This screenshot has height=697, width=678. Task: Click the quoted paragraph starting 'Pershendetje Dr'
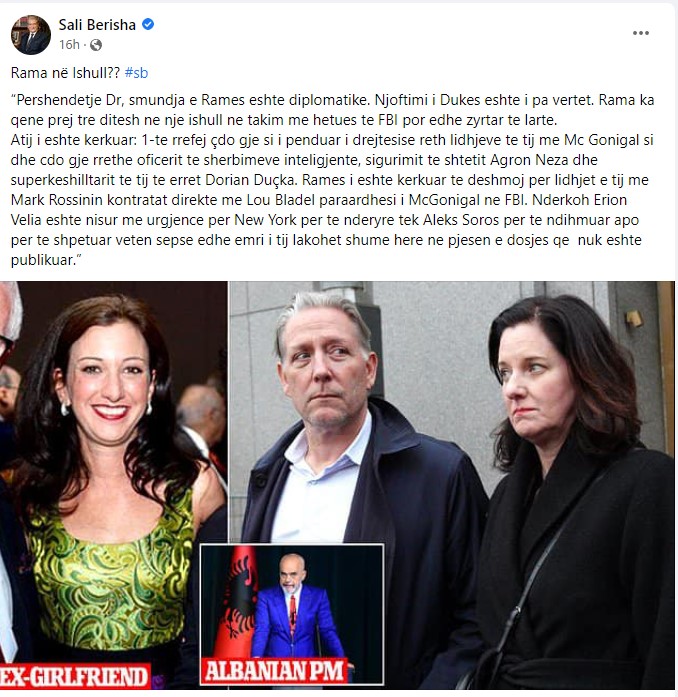coord(333,180)
